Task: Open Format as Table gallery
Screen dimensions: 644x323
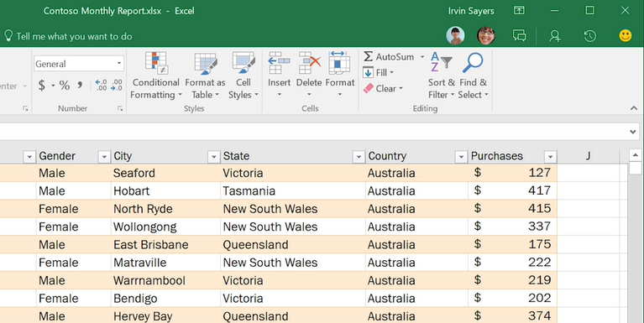Action: click(x=205, y=76)
